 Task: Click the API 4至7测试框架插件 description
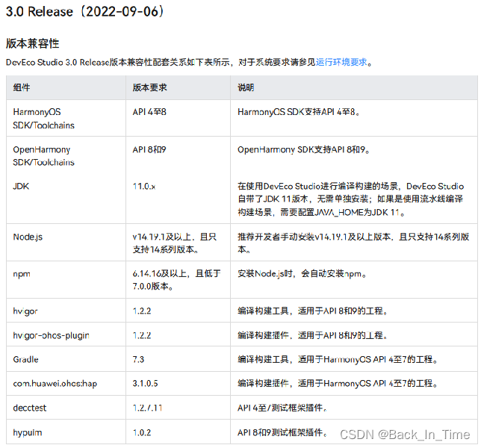pyautogui.click(x=282, y=408)
